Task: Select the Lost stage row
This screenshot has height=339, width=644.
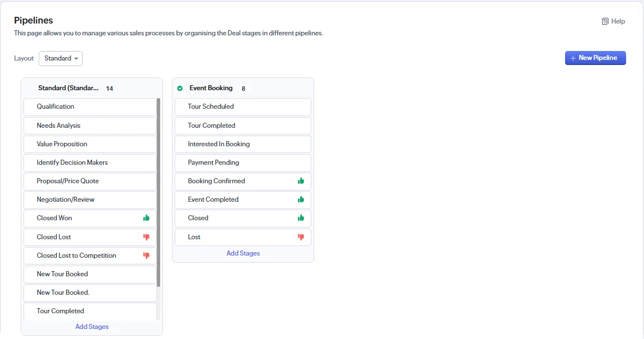Action: point(242,237)
